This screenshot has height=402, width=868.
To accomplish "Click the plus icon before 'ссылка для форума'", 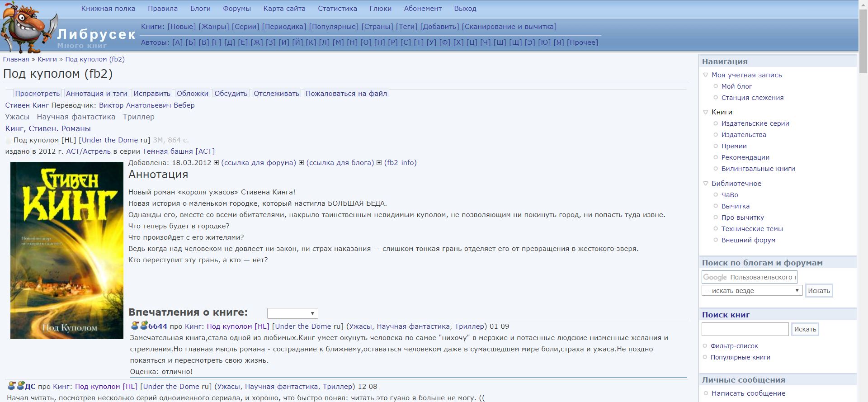I will click(216, 163).
